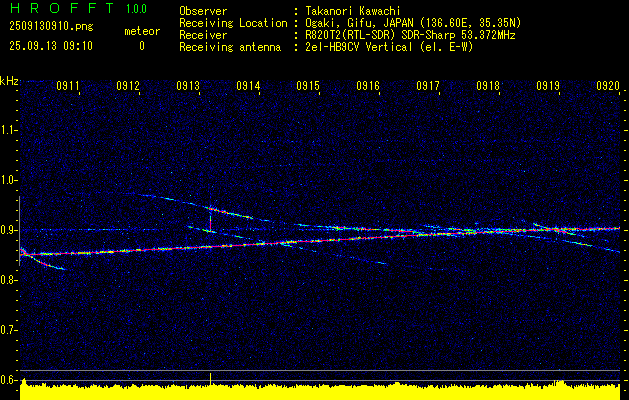Click the Receiving Location label
This screenshot has width=629, height=400.
233,23
